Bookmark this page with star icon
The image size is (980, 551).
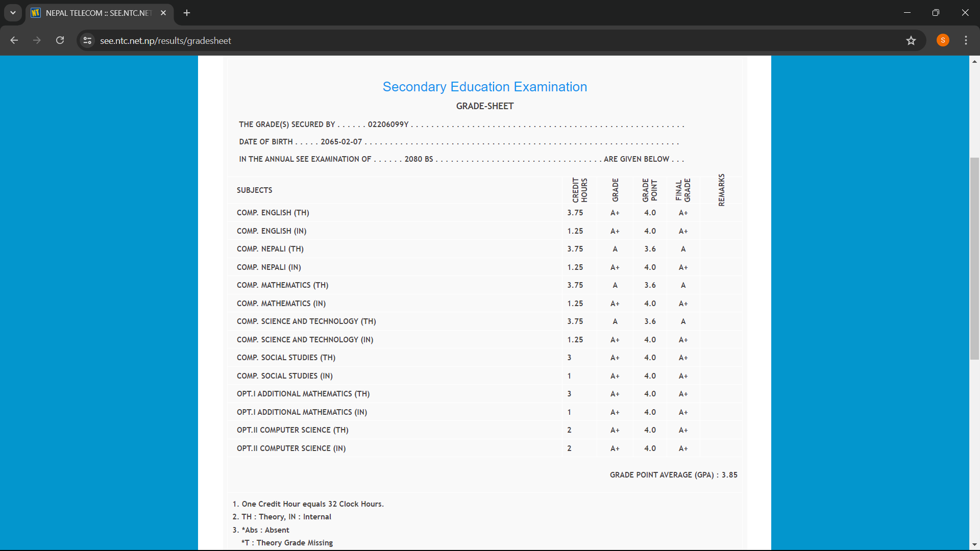tap(911, 40)
